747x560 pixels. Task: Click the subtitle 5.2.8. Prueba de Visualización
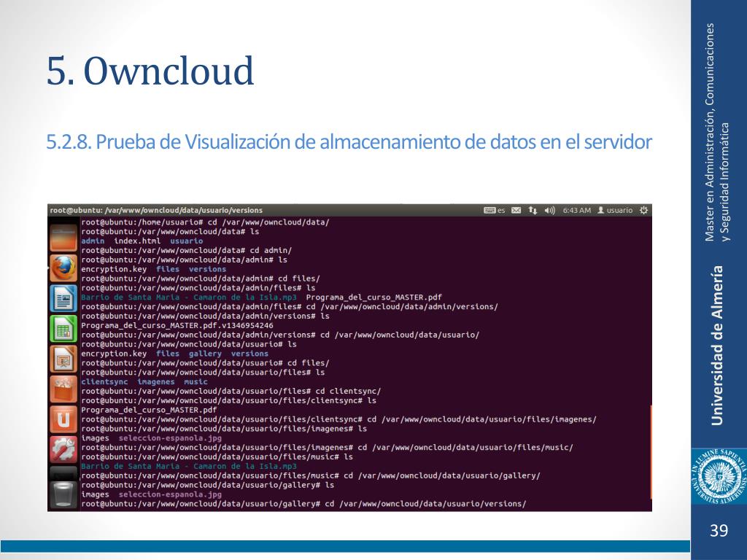click(x=349, y=142)
